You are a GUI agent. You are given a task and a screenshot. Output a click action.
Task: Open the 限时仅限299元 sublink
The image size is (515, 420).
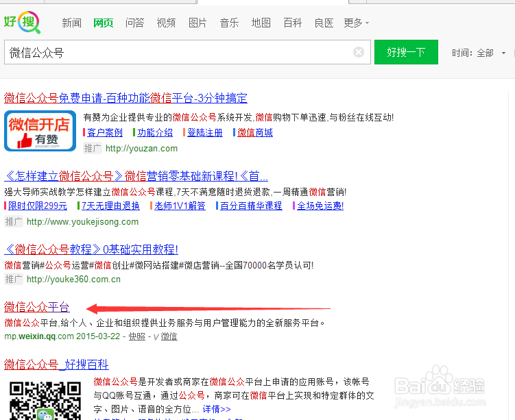point(38,206)
